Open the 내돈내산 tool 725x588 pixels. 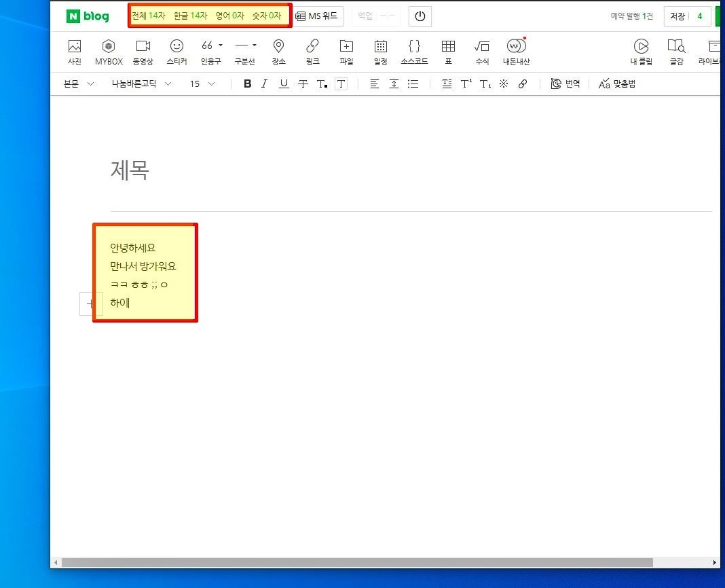point(516,52)
